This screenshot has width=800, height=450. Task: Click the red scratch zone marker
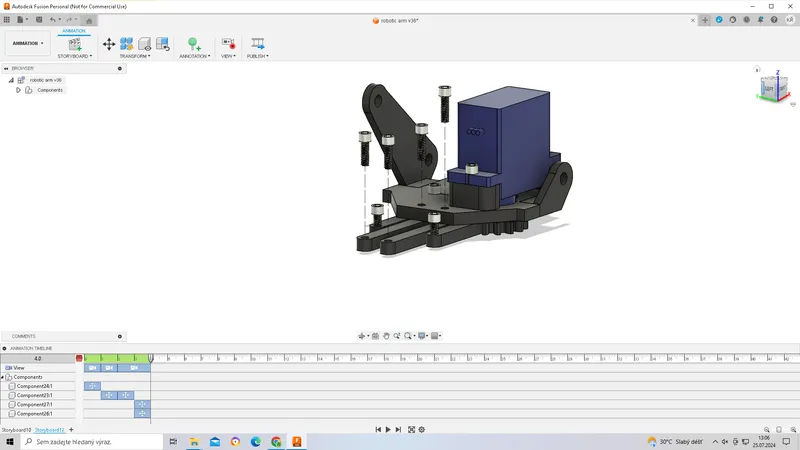pos(79,359)
